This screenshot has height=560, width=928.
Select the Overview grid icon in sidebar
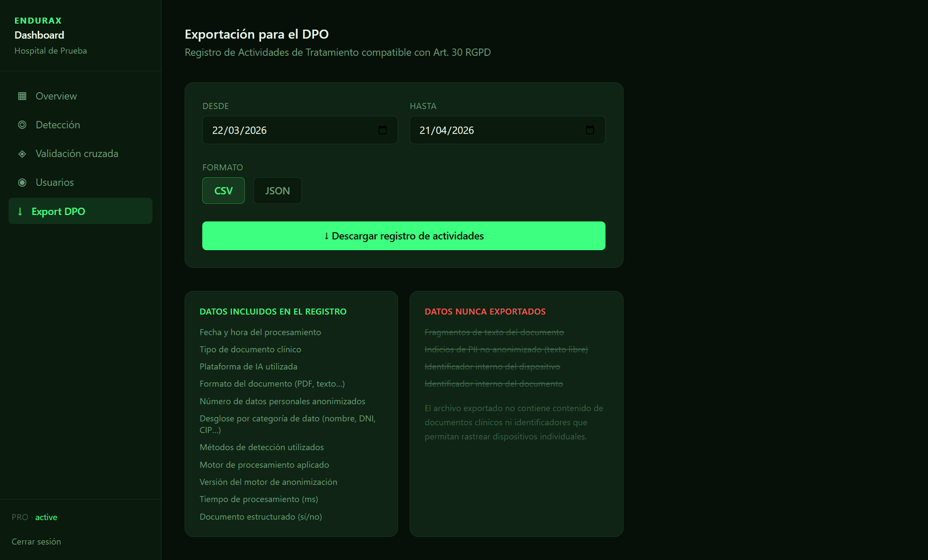(21, 96)
